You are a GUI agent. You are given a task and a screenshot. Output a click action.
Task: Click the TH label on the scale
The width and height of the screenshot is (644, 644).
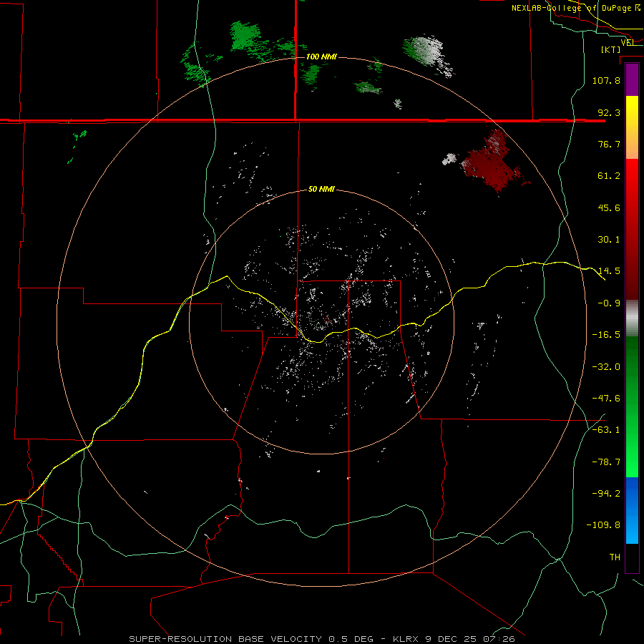[x=615, y=557]
